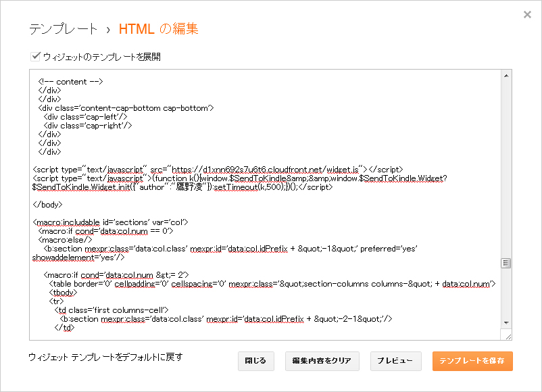Click the td class='first columns-cell' line
The height and width of the screenshot is (392, 542).
tap(112, 310)
